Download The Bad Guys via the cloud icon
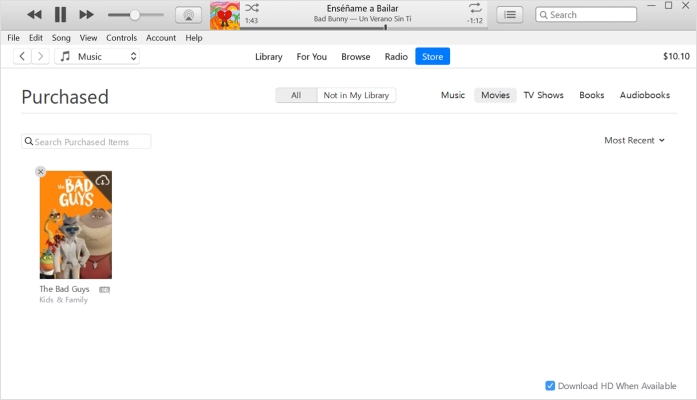697x400 pixels. click(103, 180)
